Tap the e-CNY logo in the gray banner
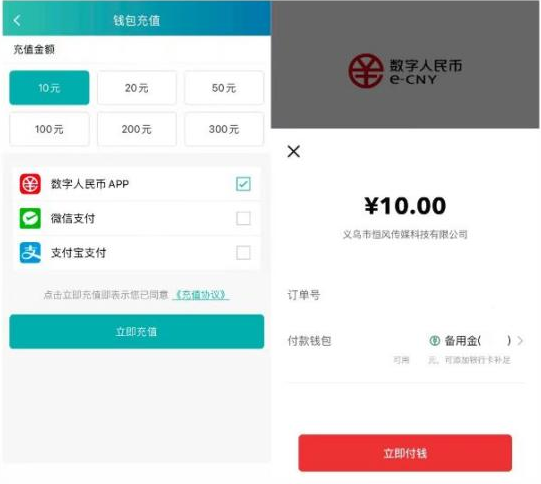Screen dimensions: 541x484 pos(405,70)
